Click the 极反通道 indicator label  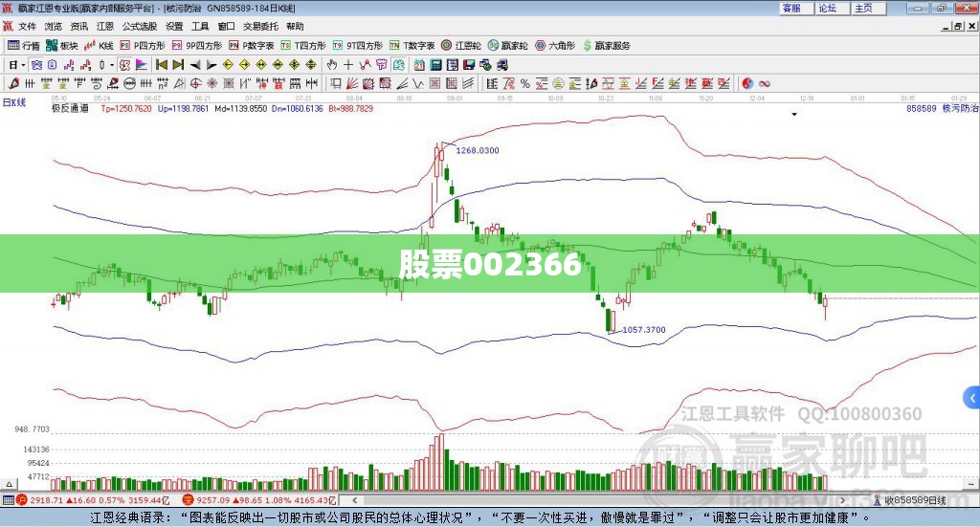[x=70, y=109]
